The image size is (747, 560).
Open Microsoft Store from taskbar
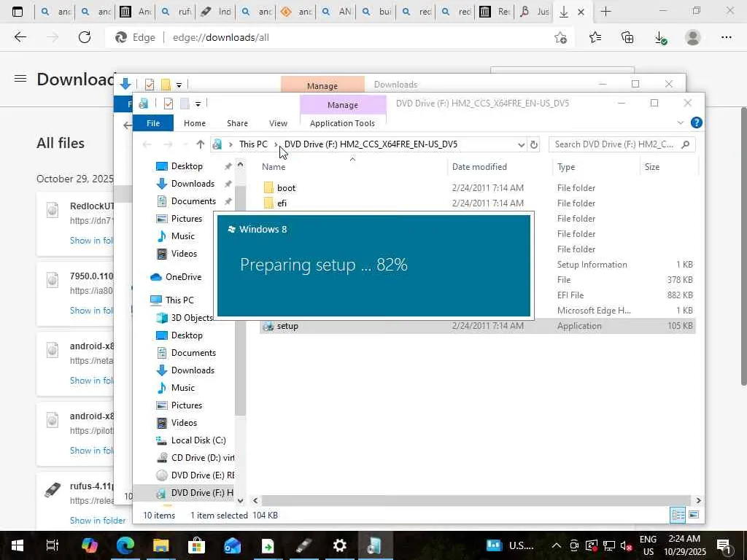coord(196,545)
